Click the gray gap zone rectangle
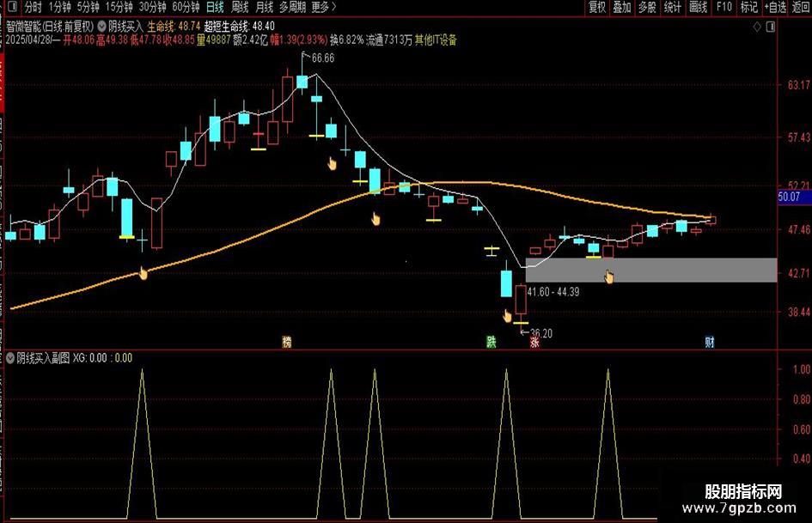The width and height of the screenshot is (812, 523). click(x=651, y=270)
